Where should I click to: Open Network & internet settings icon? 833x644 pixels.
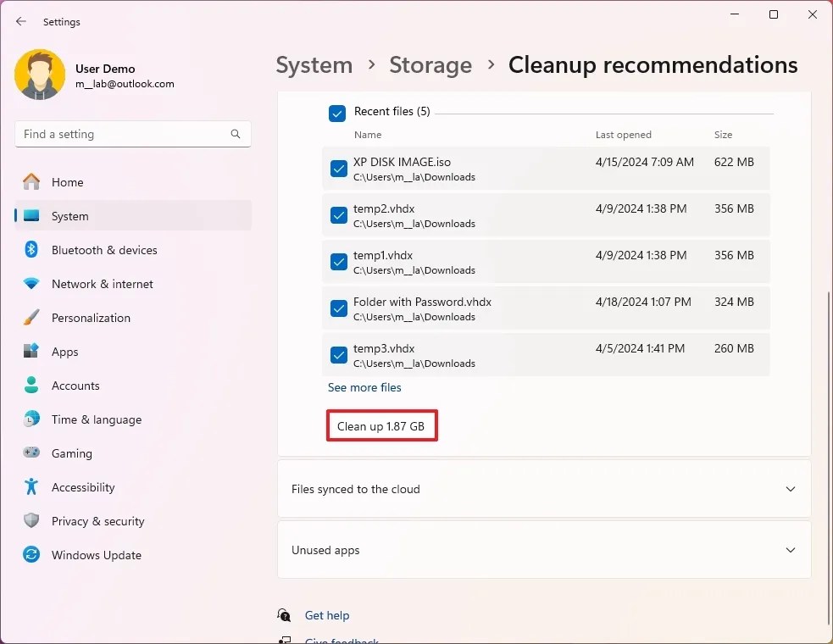(31, 284)
